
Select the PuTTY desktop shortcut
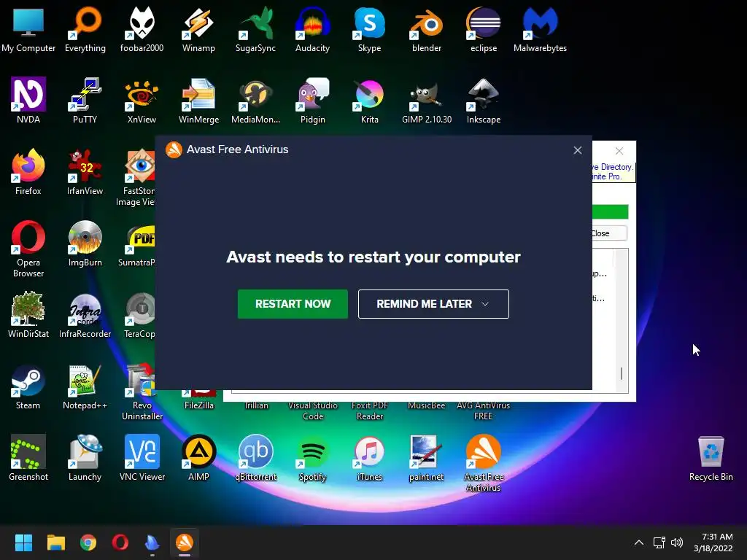[85, 101]
